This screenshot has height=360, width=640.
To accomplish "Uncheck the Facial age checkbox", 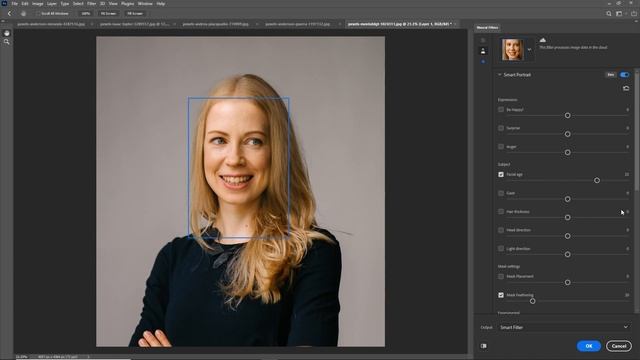I will [x=501, y=174].
